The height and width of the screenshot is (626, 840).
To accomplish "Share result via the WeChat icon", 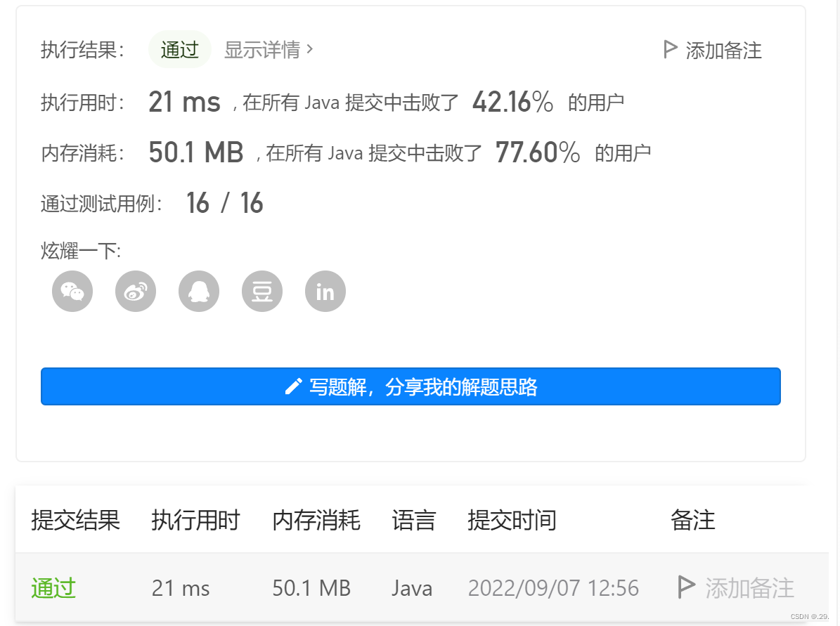I will [72, 291].
